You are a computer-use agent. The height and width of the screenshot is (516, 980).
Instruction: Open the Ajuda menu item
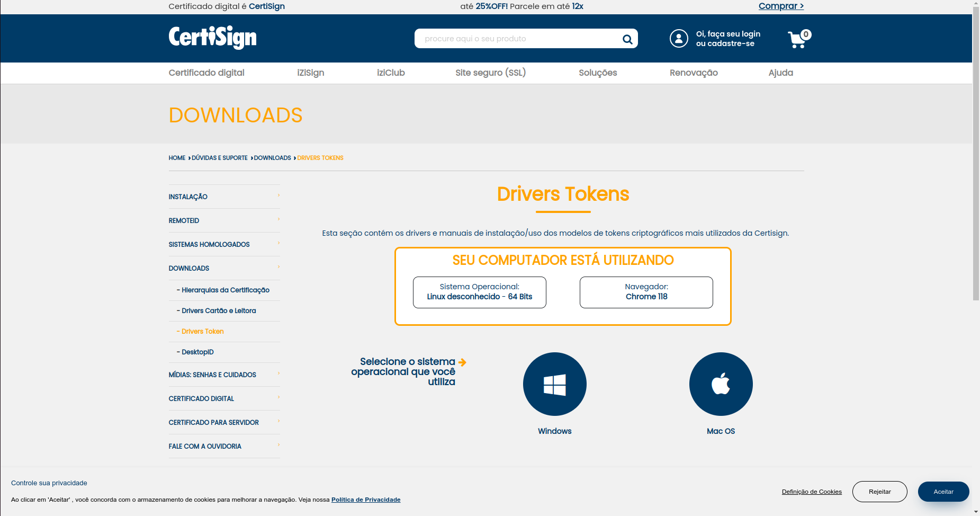pyautogui.click(x=781, y=73)
